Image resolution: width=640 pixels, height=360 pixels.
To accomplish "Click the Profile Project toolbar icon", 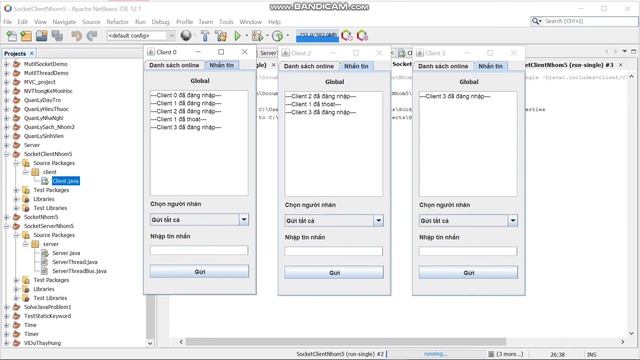I will point(278,36).
